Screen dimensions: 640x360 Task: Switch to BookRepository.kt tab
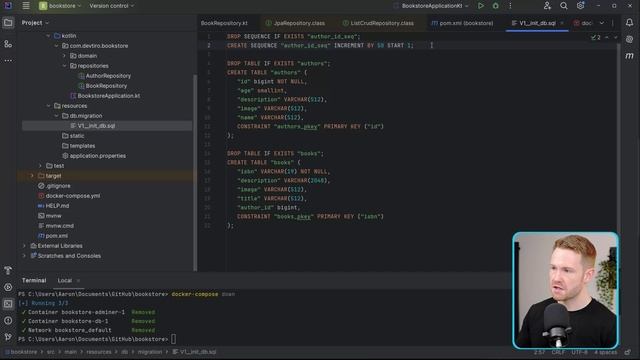(224, 23)
